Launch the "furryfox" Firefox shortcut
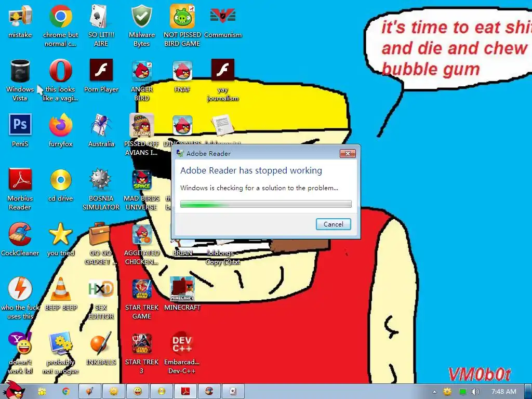This screenshot has width=532, height=399. tap(60, 130)
